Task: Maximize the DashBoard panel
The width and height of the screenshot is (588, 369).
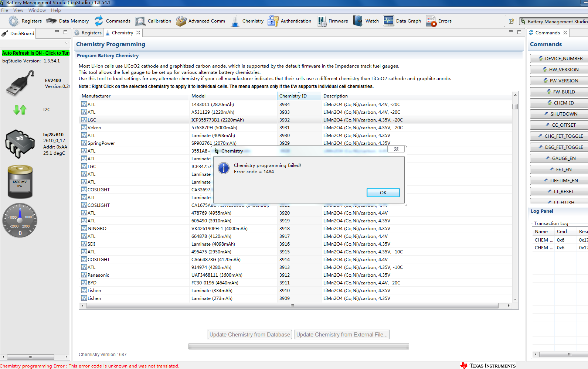Action: (x=65, y=32)
